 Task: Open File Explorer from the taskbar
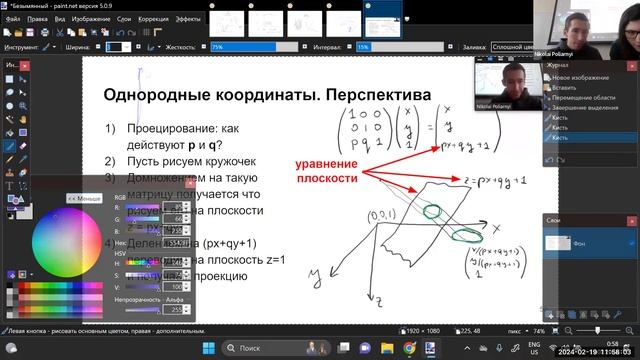tap(387, 348)
